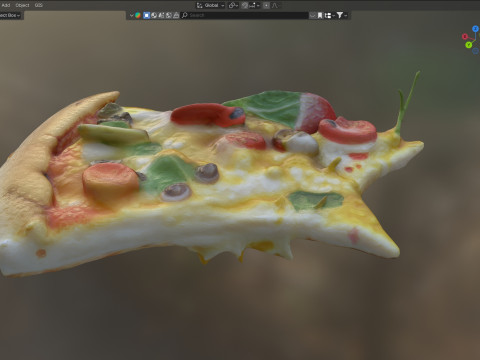Open the snapping options dropdown
This screenshot has height=360, width=480.
point(254,5)
